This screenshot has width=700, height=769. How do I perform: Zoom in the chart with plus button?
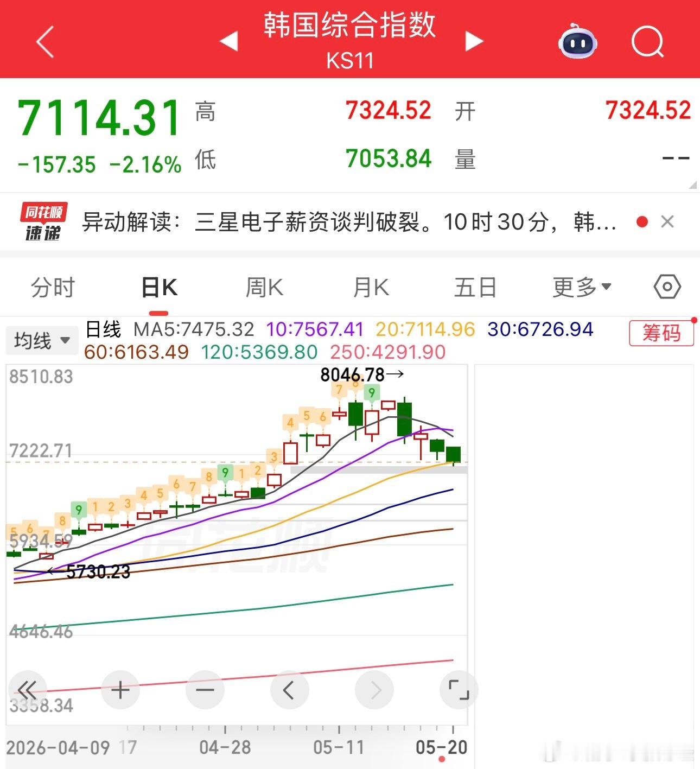[x=120, y=690]
